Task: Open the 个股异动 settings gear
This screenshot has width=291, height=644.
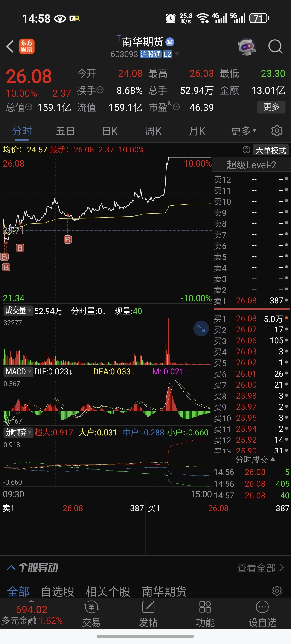Action: click(x=277, y=591)
